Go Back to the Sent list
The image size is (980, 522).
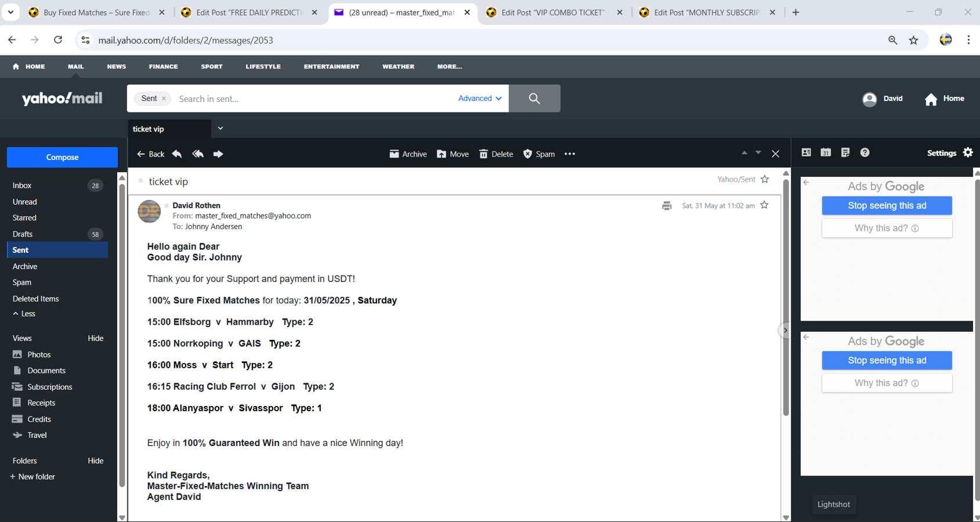[x=151, y=154]
